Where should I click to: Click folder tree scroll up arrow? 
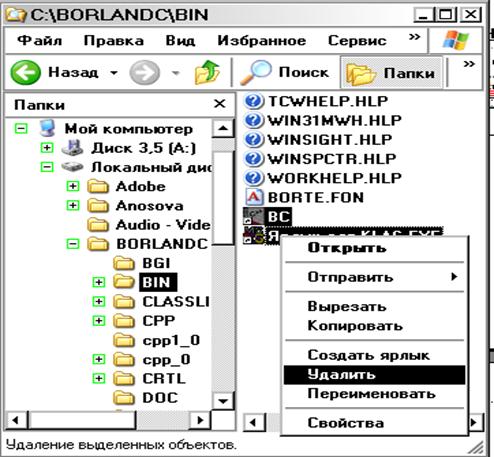[223, 129]
